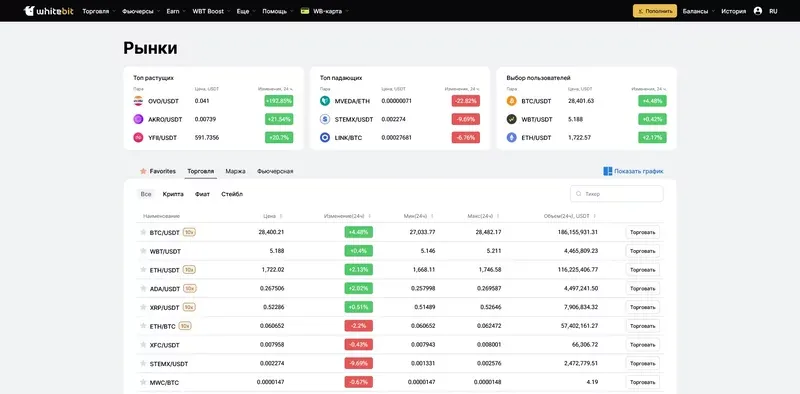Favorite the BTC/USDT pair with star
Image resolution: width=800 pixels, height=394 pixels.
point(143,232)
